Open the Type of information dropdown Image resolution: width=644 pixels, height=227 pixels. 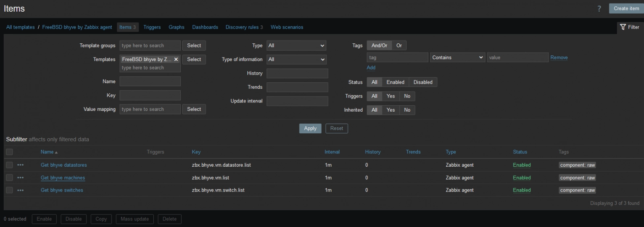click(x=296, y=59)
